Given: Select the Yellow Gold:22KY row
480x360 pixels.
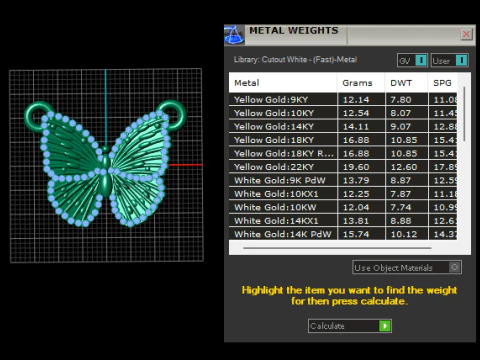Looking at the screenshot, I should point(343,167).
